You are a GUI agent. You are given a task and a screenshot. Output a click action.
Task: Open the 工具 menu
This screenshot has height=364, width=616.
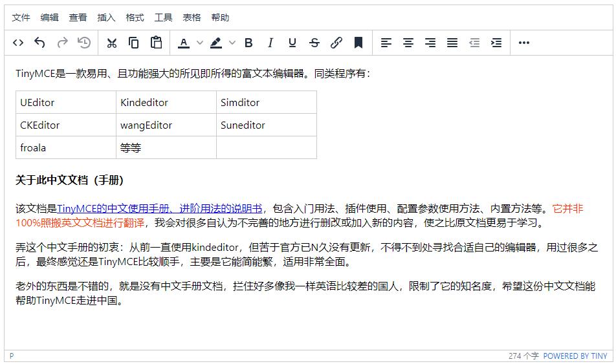pos(163,17)
